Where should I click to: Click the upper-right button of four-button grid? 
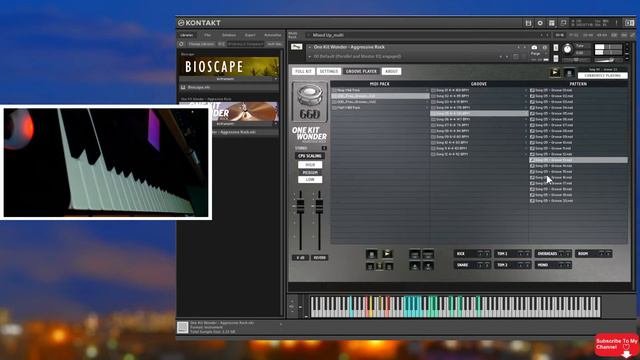(x=428, y=254)
